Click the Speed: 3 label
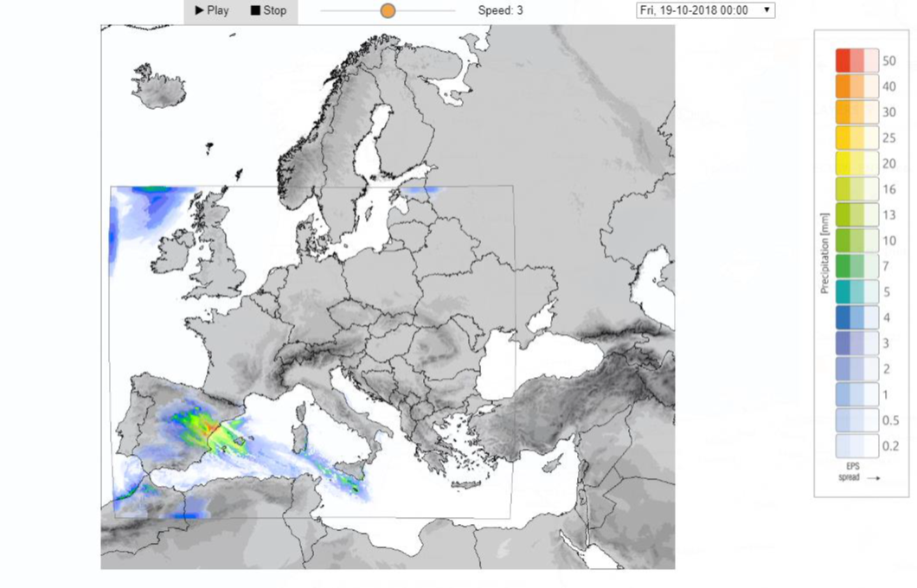Viewport: 917px width, 588px height. coord(499,10)
